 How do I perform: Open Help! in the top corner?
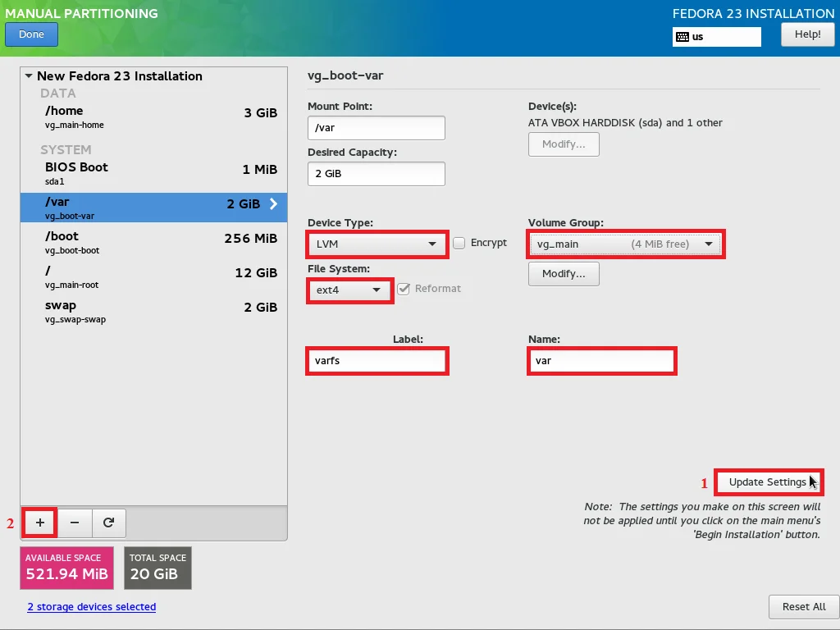coord(807,34)
